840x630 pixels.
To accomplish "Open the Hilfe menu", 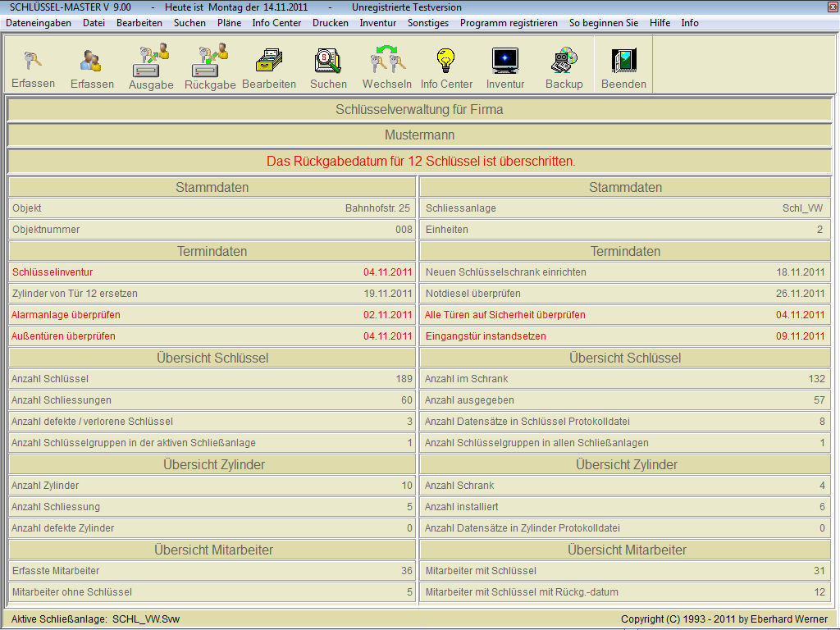I will point(660,23).
